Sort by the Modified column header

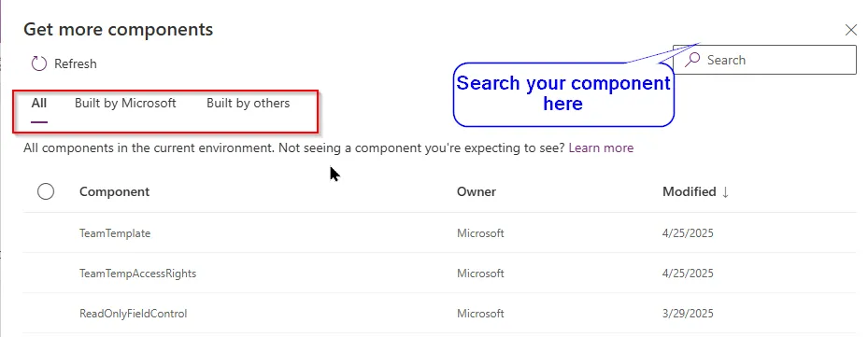coord(690,191)
